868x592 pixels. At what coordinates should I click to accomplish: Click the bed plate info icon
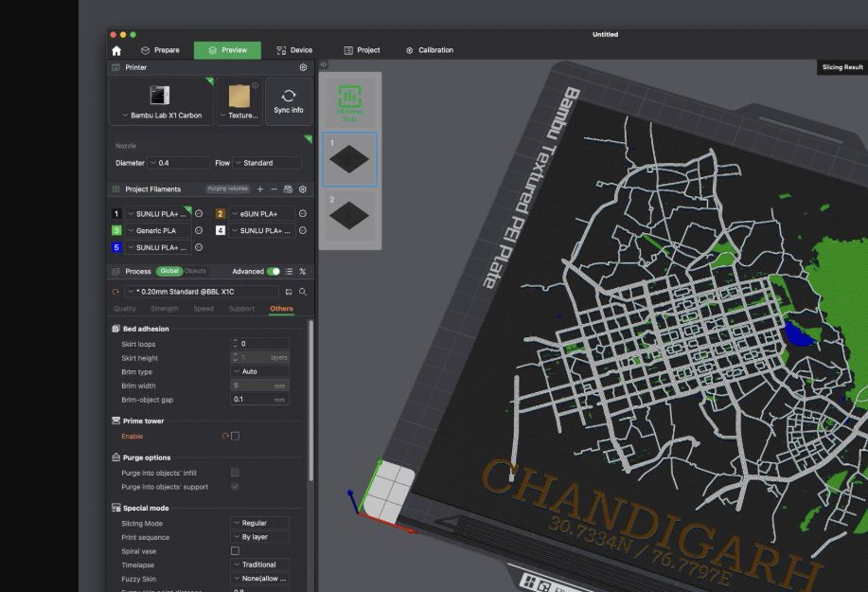coord(256,85)
